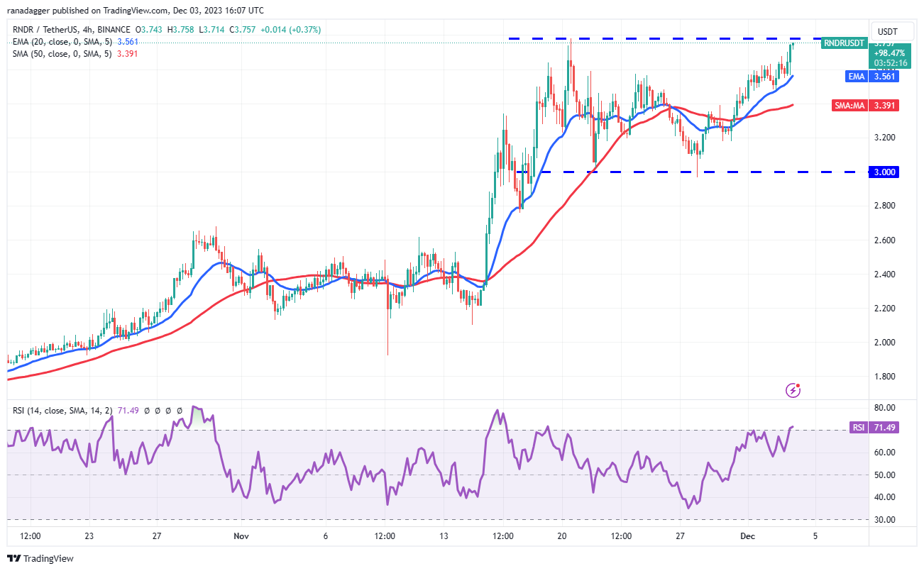
Task: Click the 2.000 price axis label
Action: [x=886, y=343]
